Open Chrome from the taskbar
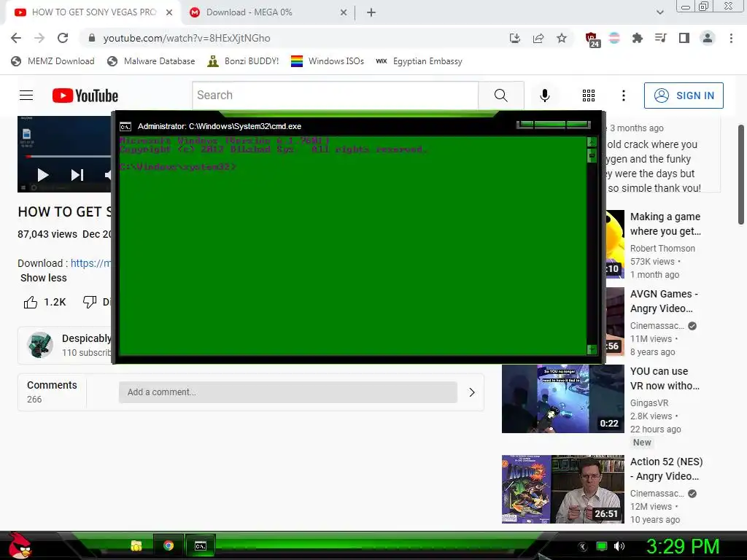Image resolution: width=747 pixels, height=560 pixels. [x=169, y=545]
